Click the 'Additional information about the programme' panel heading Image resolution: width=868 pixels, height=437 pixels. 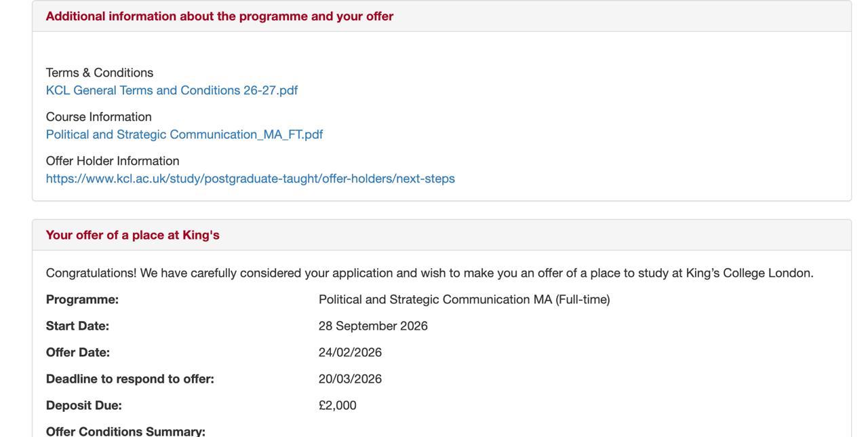click(219, 16)
